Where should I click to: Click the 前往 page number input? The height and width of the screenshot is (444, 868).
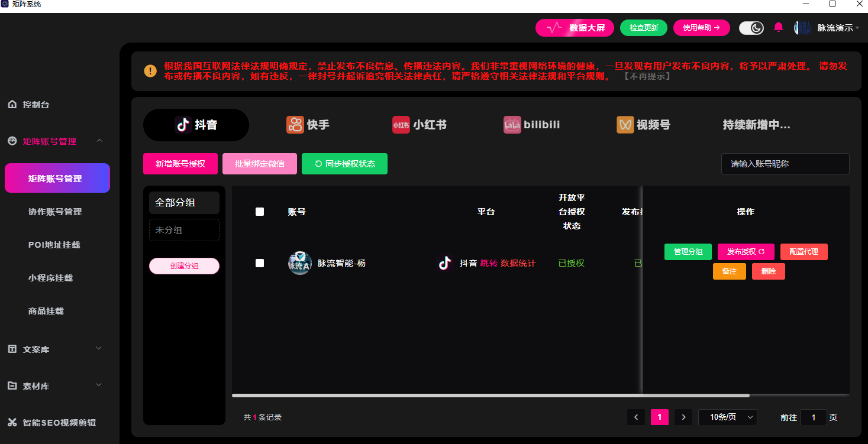click(x=814, y=417)
